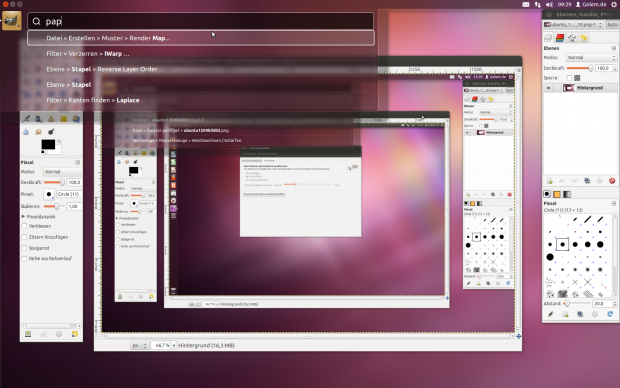This screenshot has height=388, width=620.
Task: Open the Layers (Ebenen) tab
Action: (x=548, y=38)
